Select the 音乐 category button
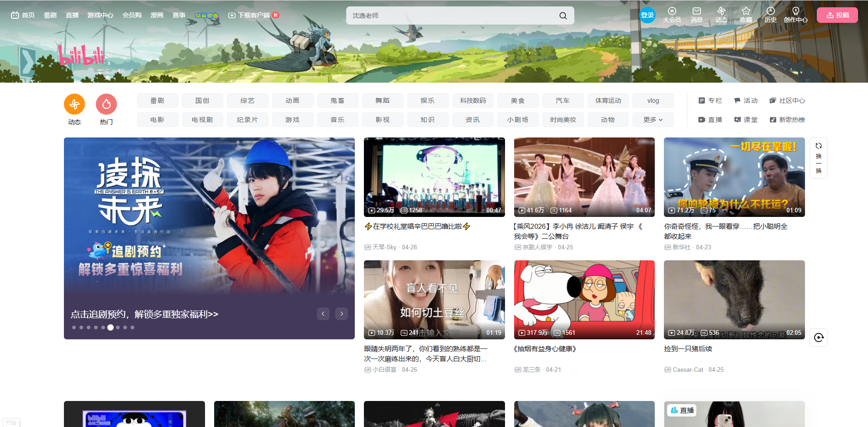This screenshot has width=868, height=427. pos(337,120)
